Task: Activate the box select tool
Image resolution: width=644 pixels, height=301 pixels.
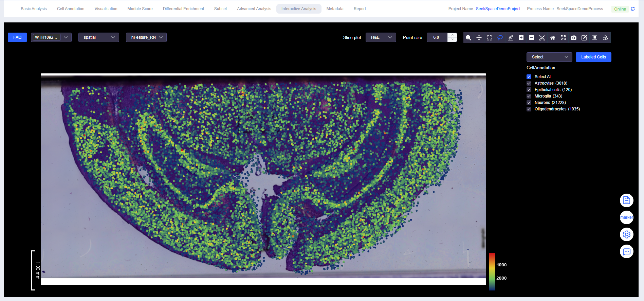Action: [489, 38]
